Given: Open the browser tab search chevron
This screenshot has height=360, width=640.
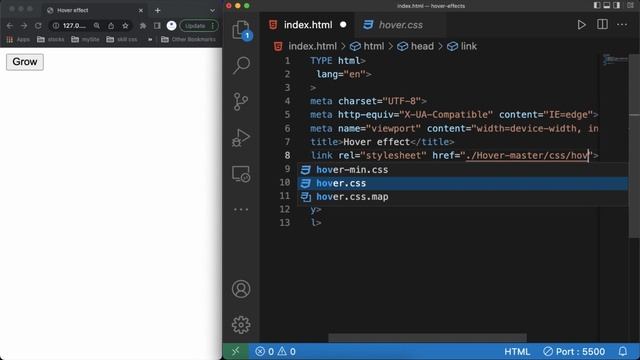Looking at the screenshot, I should click(212, 10).
